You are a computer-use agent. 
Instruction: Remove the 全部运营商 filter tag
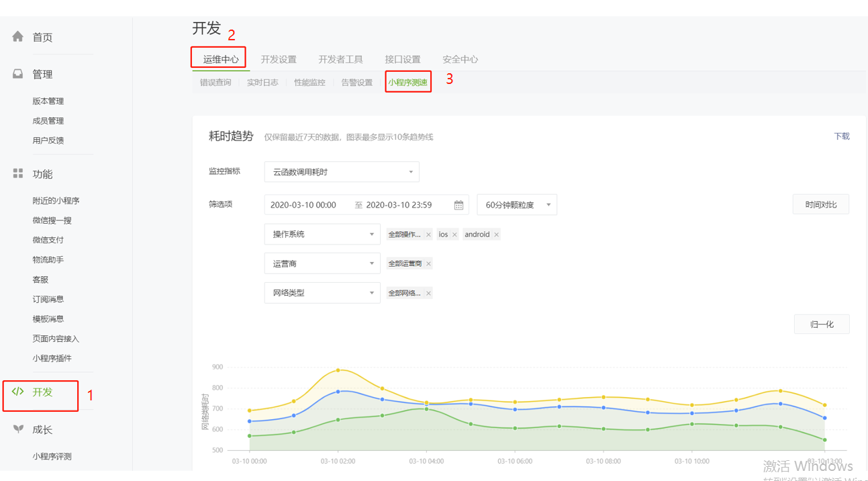coord(428,264)
